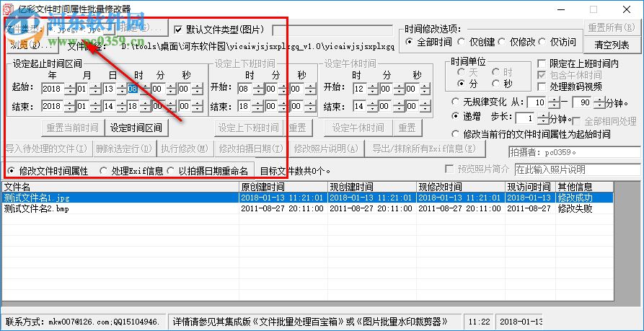The width and height of the screenshot is (644, 331).
Task: Click the app icon in title bar
Action: tap(8, 8)
